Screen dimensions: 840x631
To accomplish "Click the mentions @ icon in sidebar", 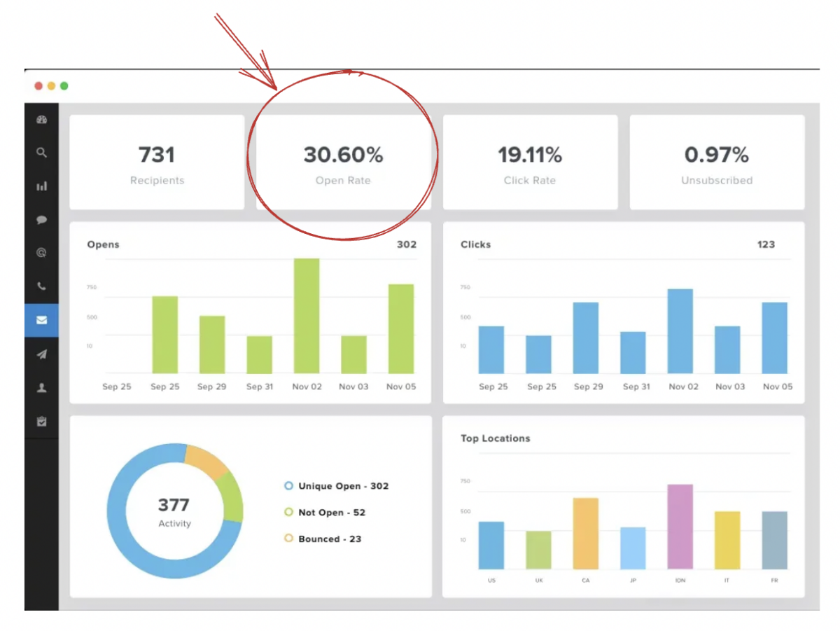I will click(x=41, y=253).
